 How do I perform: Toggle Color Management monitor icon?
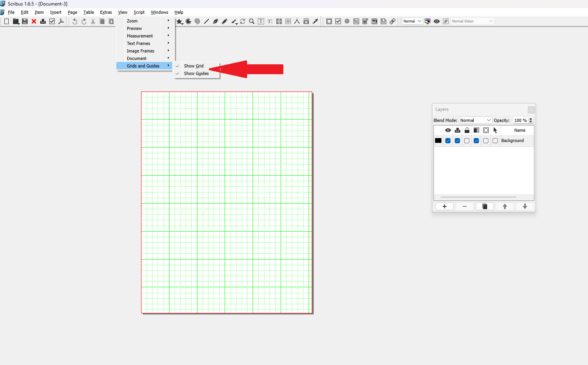coord(428,21)
